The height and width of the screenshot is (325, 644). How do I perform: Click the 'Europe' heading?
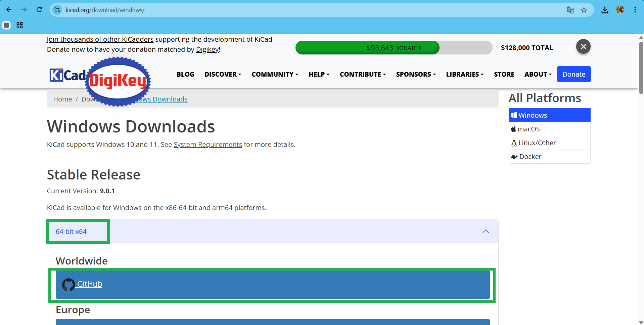(x=73, y=310)
